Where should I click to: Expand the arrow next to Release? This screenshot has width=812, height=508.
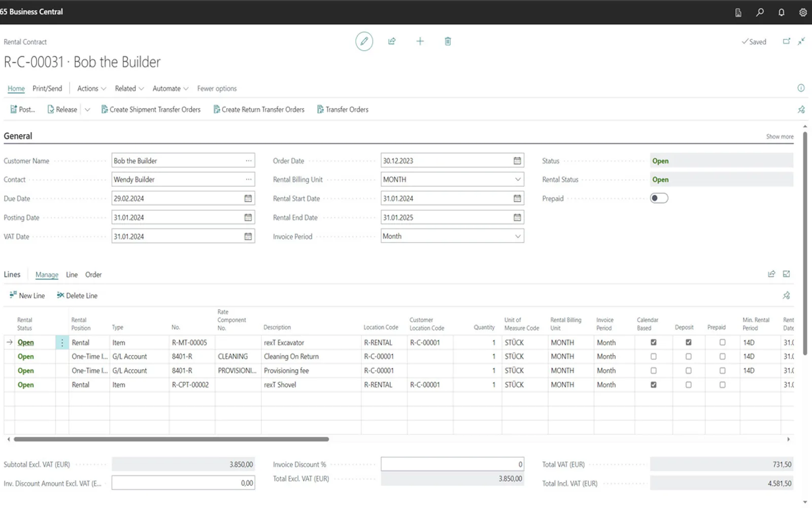click(x=87, y=109)
